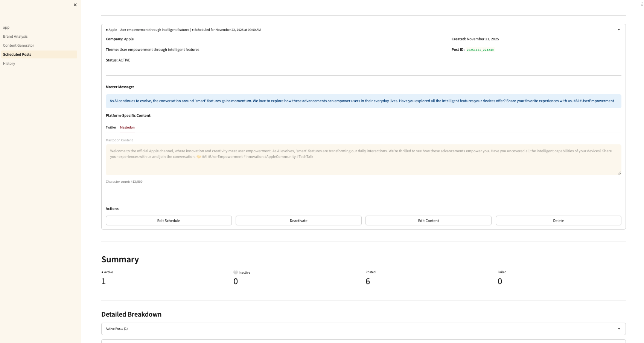
Task: Select the Mastodon tab
Action: pos(127,127)
